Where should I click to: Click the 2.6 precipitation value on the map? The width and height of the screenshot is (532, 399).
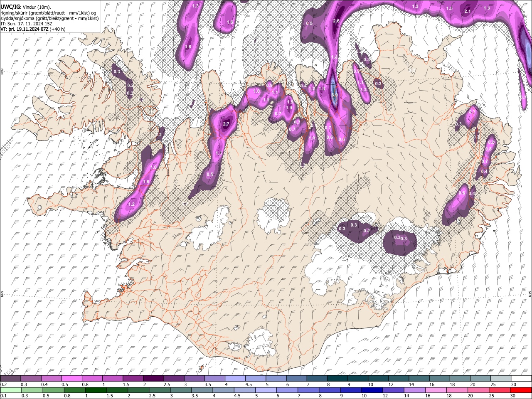pyautogui.click(x=337, y=21)
